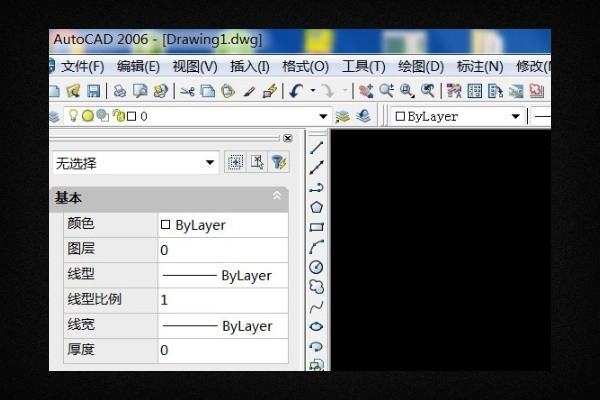
Task: Copy selection with the Copy icon
Action: point(207,91)
